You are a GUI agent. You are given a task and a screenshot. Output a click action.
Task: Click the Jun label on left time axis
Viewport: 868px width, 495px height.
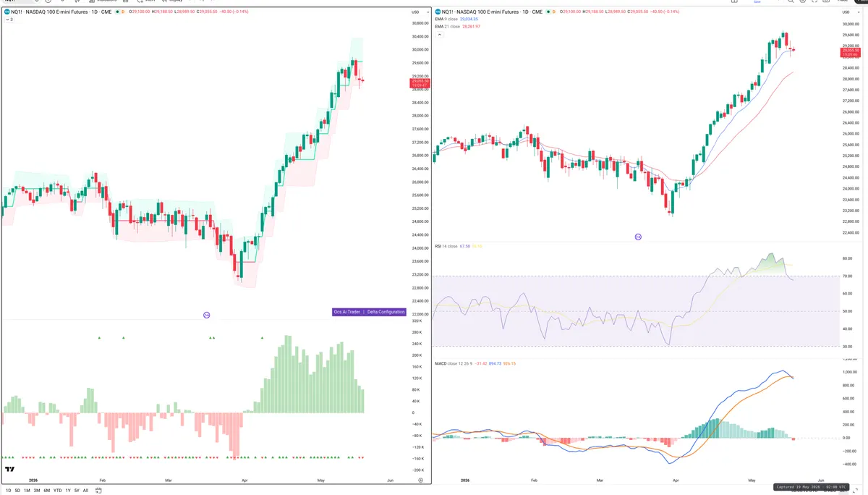tap(390, 480)
